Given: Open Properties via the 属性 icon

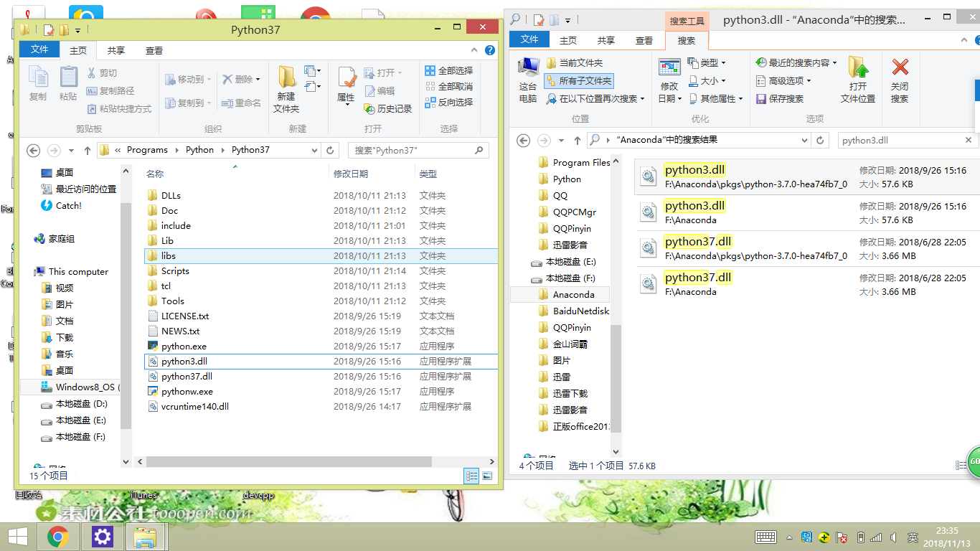Looking at the screenshot, I should tap(346, 81).
